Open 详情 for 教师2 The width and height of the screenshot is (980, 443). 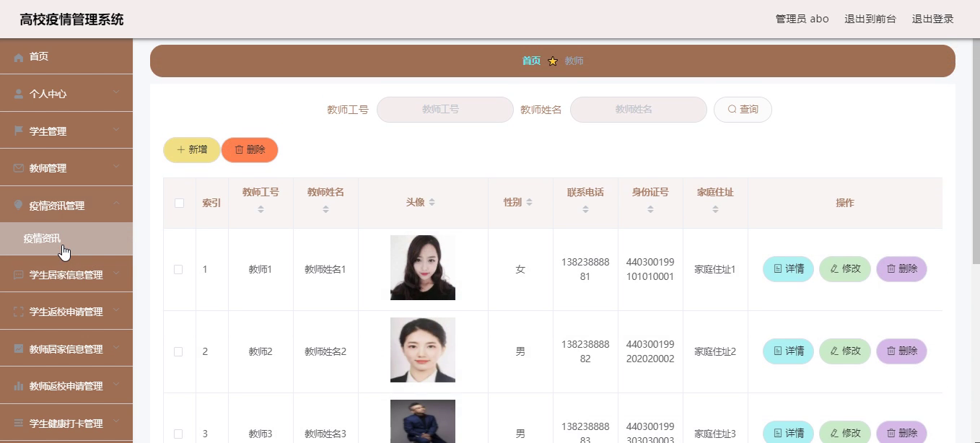[788, 351]
